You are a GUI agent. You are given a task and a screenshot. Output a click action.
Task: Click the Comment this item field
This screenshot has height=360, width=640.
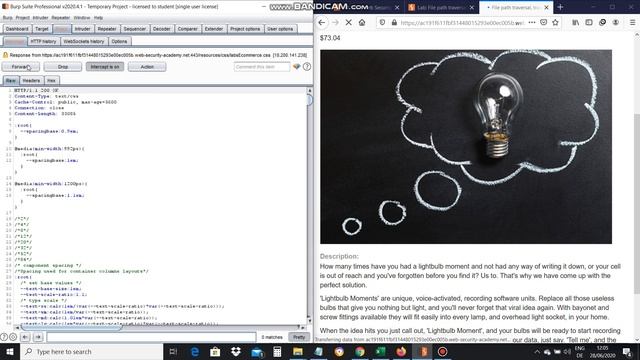tap(262, 67)
